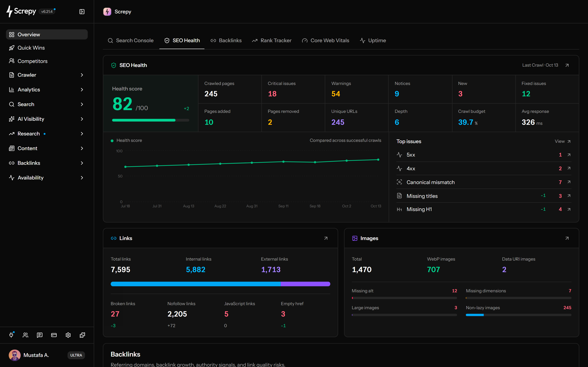Click View link in Top issues
This screenshot has height=367, width=588.
pyautogui.click(x=562, y=141)
